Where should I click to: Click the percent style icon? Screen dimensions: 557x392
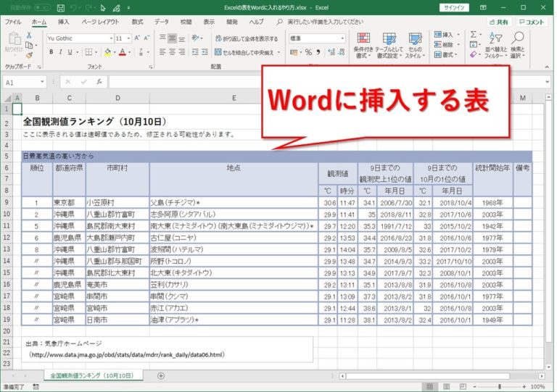pos(308,52)
